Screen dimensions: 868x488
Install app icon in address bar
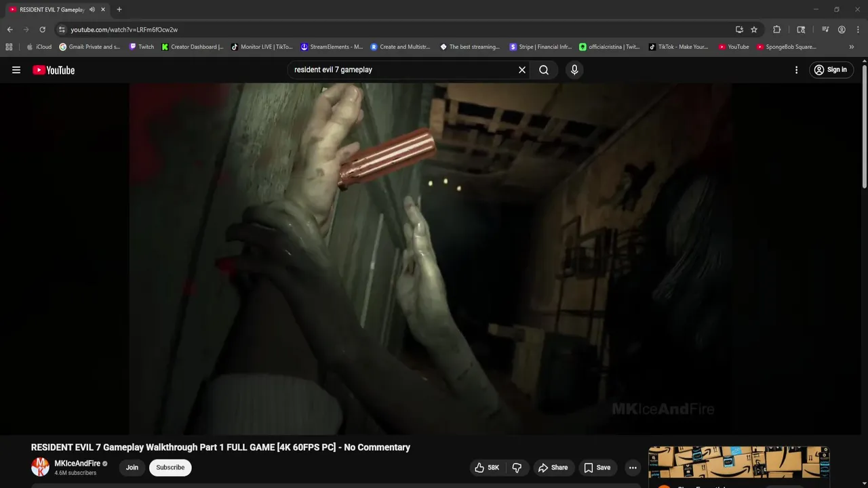pyautogui.click(x=739, y=30)
